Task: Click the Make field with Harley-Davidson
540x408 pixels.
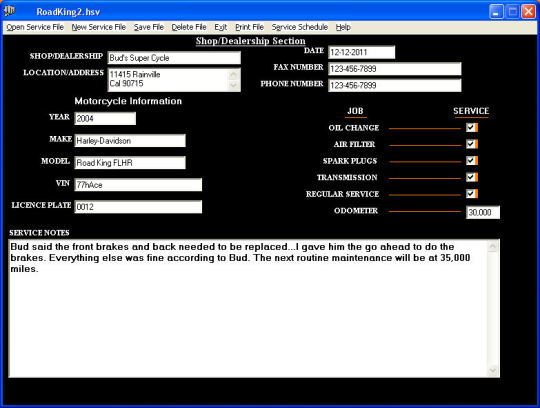Action: [130, 140]
